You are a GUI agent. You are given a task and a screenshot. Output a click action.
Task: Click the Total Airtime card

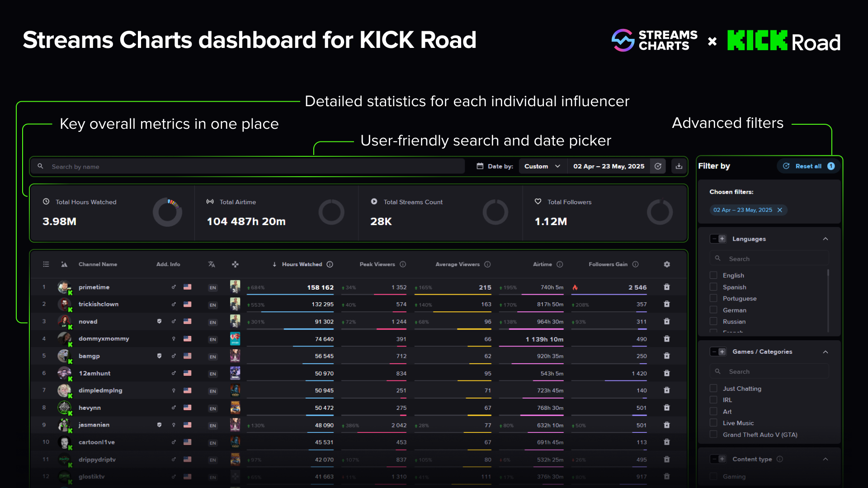[276, 213]
